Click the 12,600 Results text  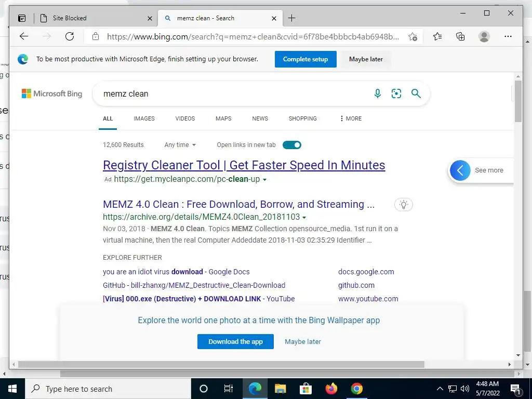(123, 145)
